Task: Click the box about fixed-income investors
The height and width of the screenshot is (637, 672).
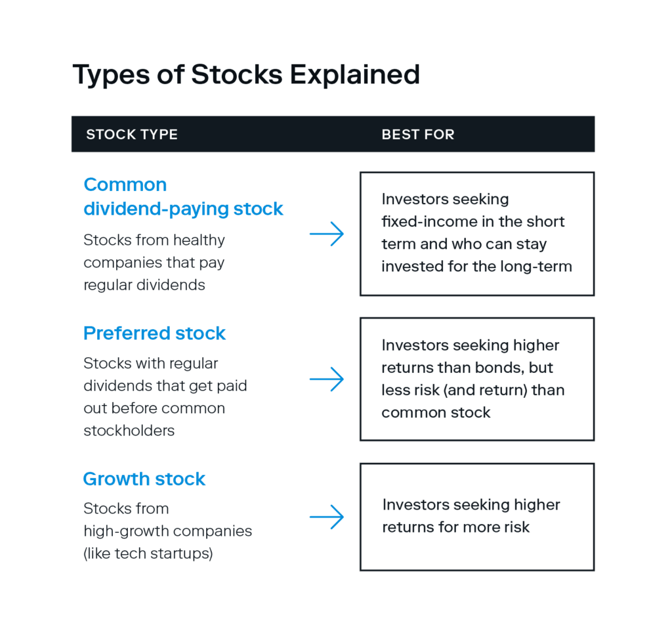Action: click(476, 234)
